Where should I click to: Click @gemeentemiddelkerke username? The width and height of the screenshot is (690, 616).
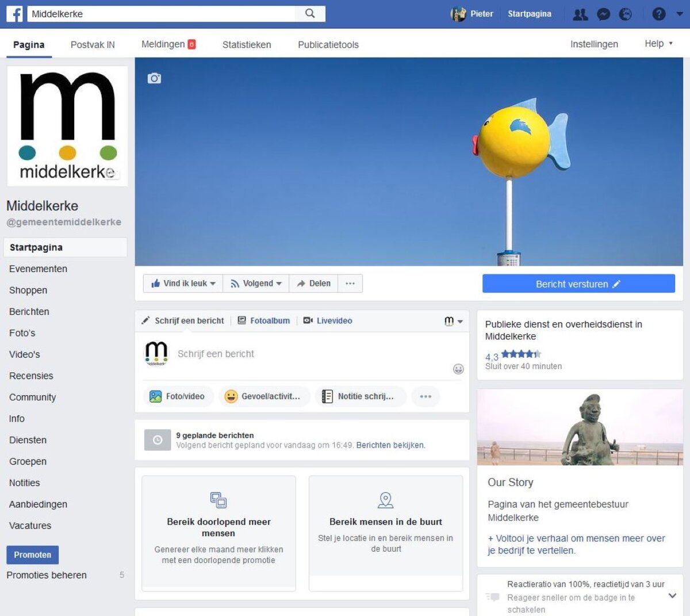coord(64,222)
